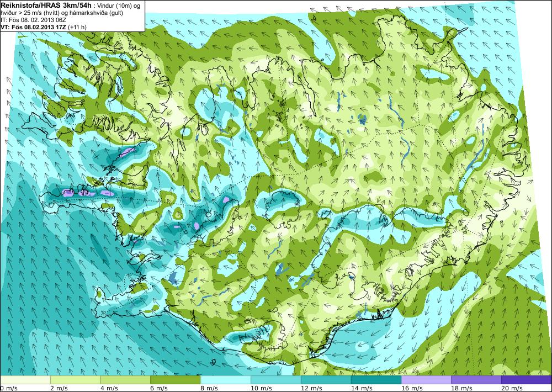The height and width of the screenshot is (392, 552).
Task: Pick the light lavender 16–18 m/s legend swatch
Action: [x=426, y=380]
